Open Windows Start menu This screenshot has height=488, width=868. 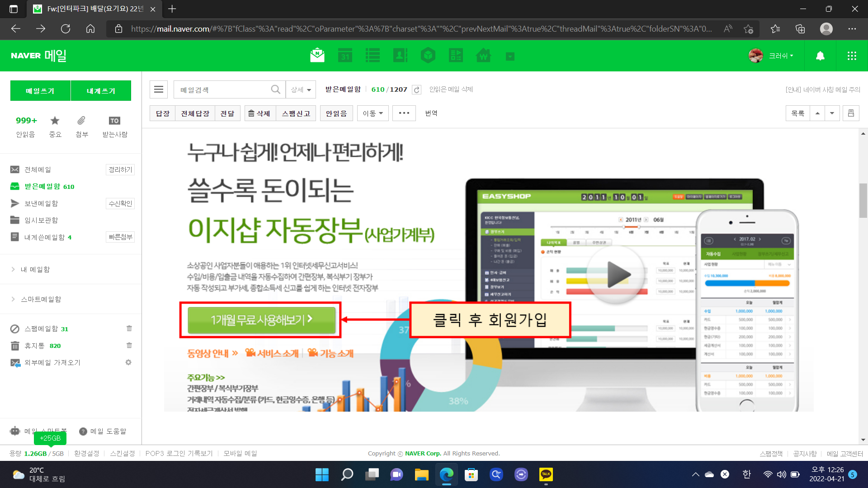click(322, 474)
